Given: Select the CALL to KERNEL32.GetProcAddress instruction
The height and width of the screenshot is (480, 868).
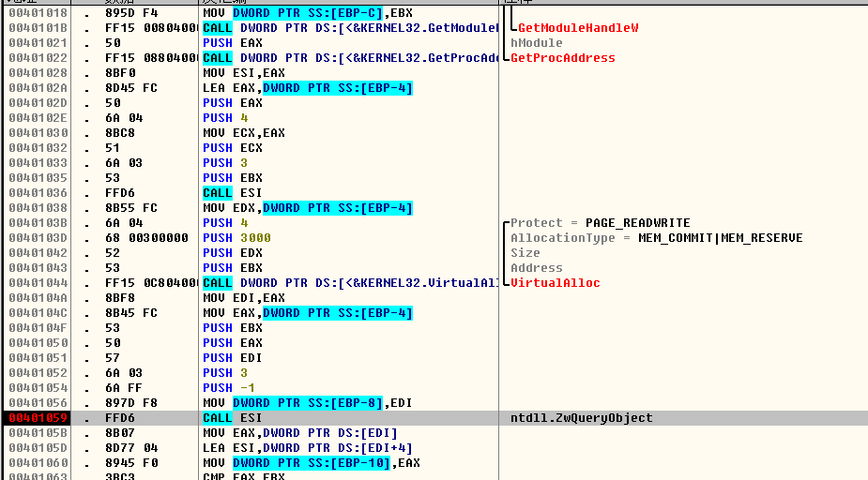Looking at the screenshot, I should (350, 57).
